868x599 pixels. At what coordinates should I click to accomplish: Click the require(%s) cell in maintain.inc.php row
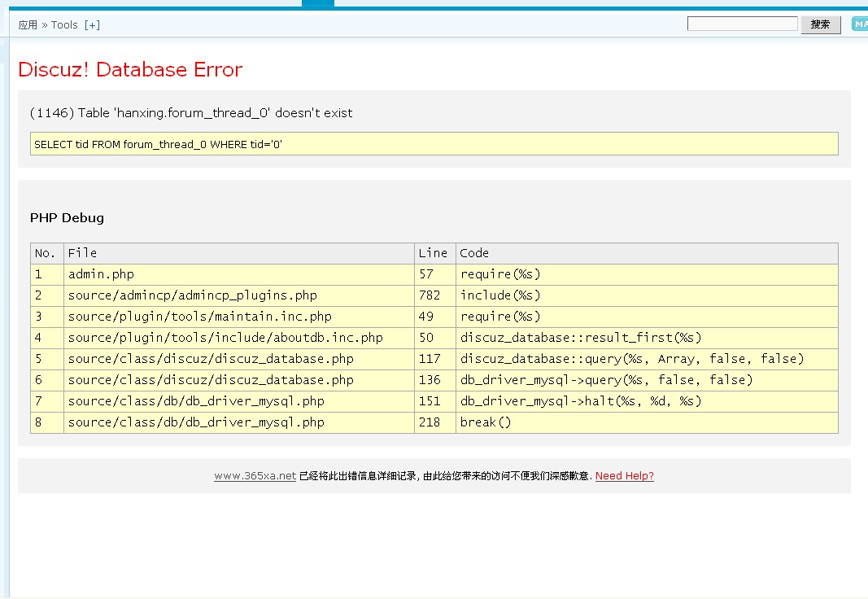point(647,317)
